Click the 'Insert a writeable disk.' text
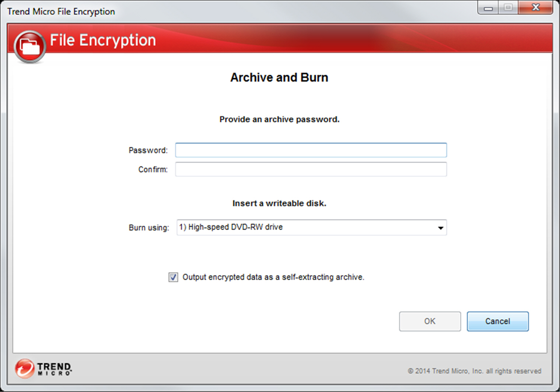This screenshot has height=392, width=560. (279, 203)
